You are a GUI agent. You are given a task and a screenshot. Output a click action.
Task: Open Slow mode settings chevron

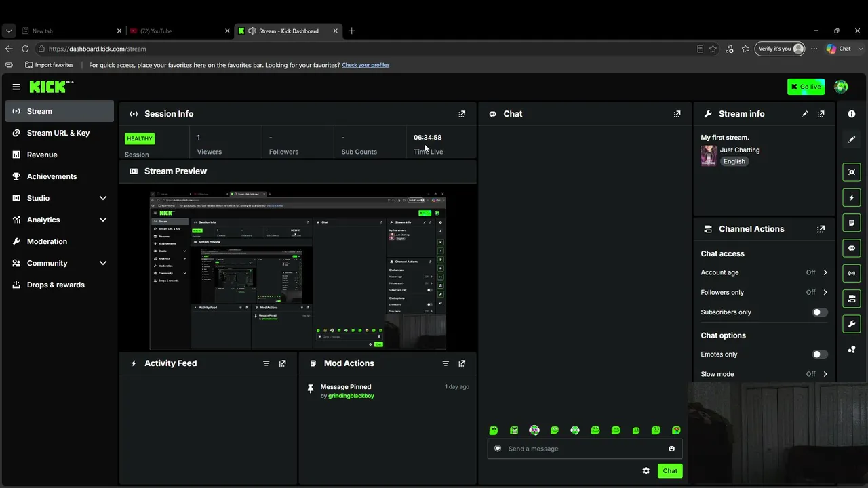pyautogui.click(x=825, y=374)
